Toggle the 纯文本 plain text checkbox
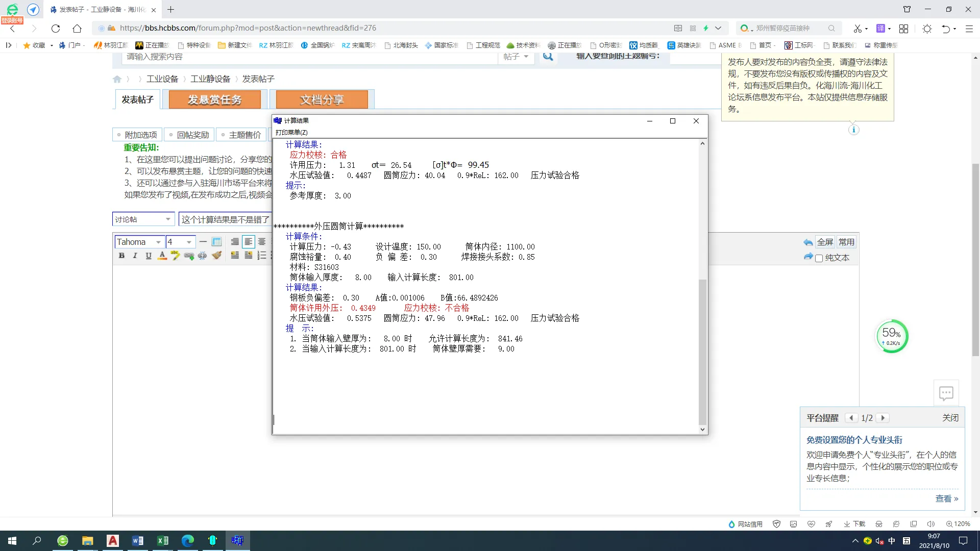This screenshot has height=551, width=980. pyautogui.click(x=819, y=258)
